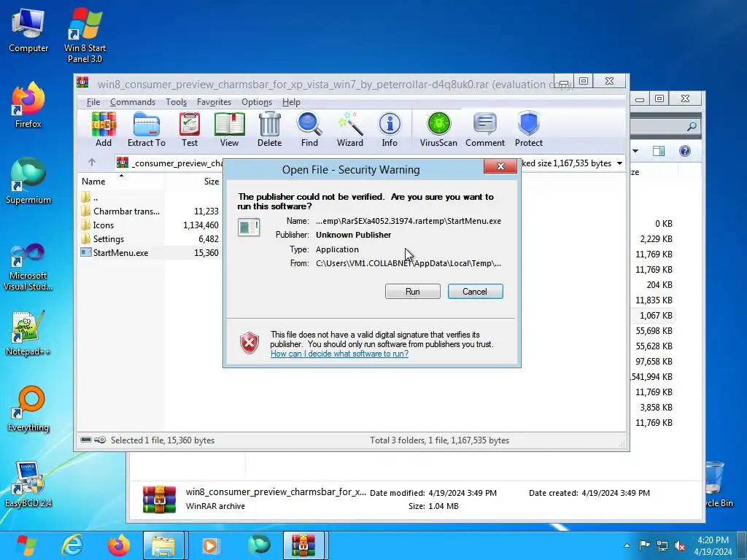The image size is (747, 560).
Task: Click the network tray icon
Action: click(x=662, y=545)
